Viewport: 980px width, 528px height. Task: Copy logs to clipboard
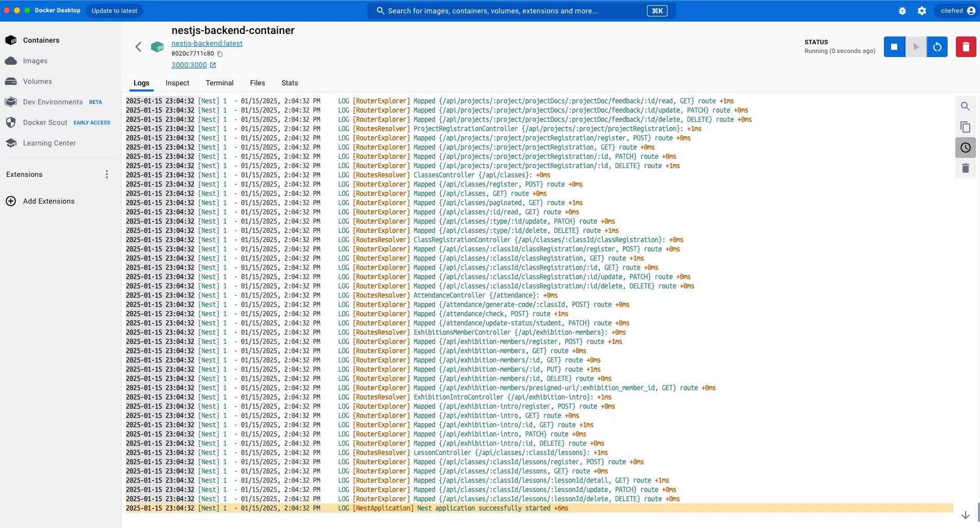(966, 127)
